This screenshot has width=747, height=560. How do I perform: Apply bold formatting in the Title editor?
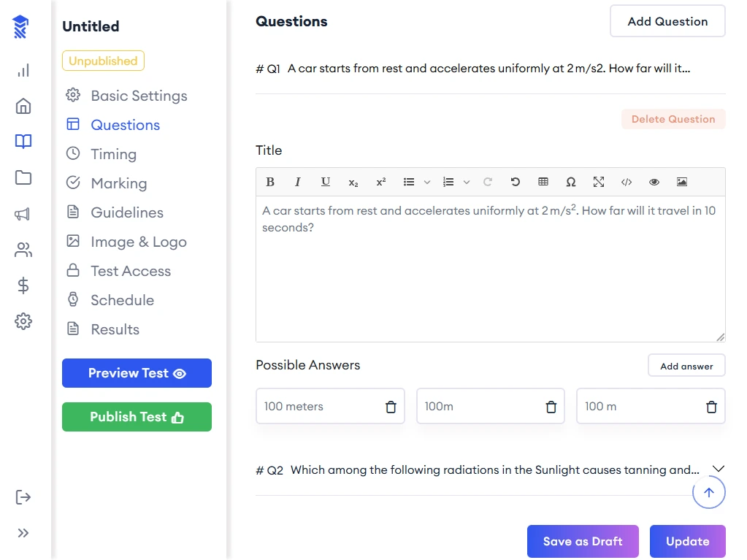click(x=270, y=182)
